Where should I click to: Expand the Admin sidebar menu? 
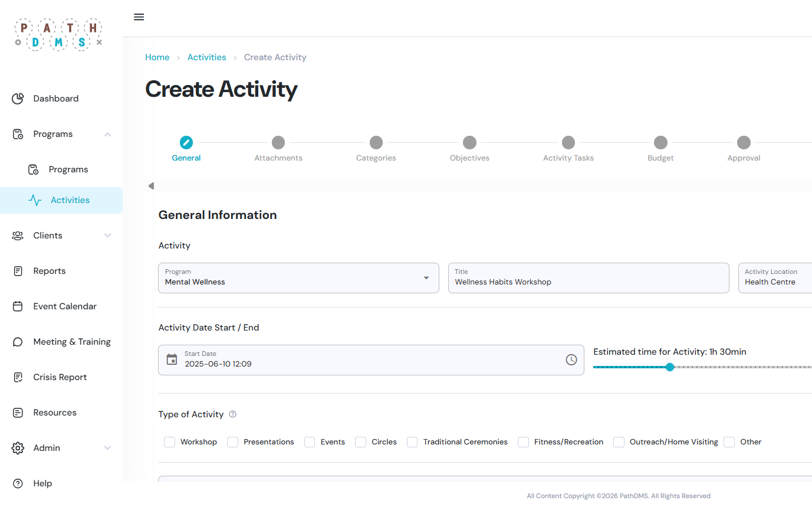[x=107, y=448]
